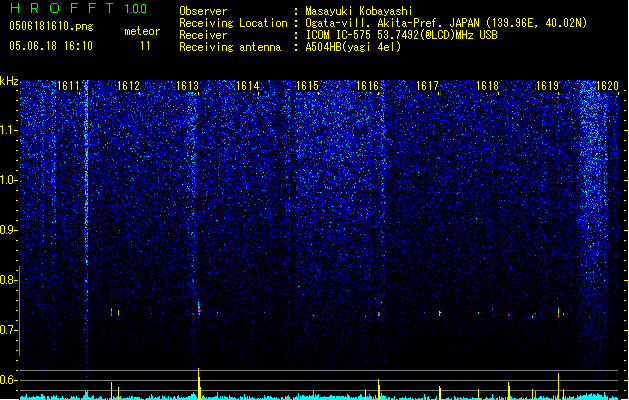Click the 1618 time marker

[x=487, y=86]
